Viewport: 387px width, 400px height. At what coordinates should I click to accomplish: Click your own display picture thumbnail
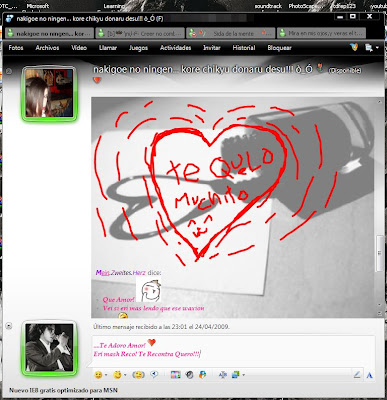pyautogui.click(x=49, y=348)
